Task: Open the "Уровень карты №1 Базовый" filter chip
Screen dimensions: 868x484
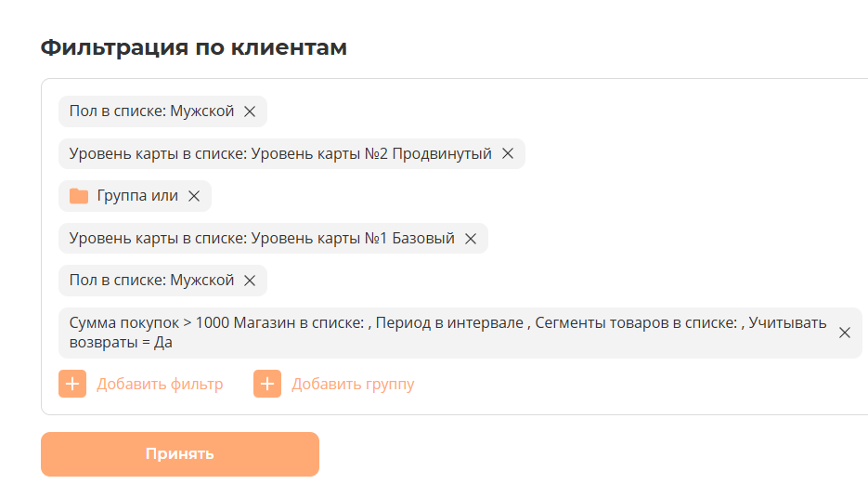Action: coord(262,239)
